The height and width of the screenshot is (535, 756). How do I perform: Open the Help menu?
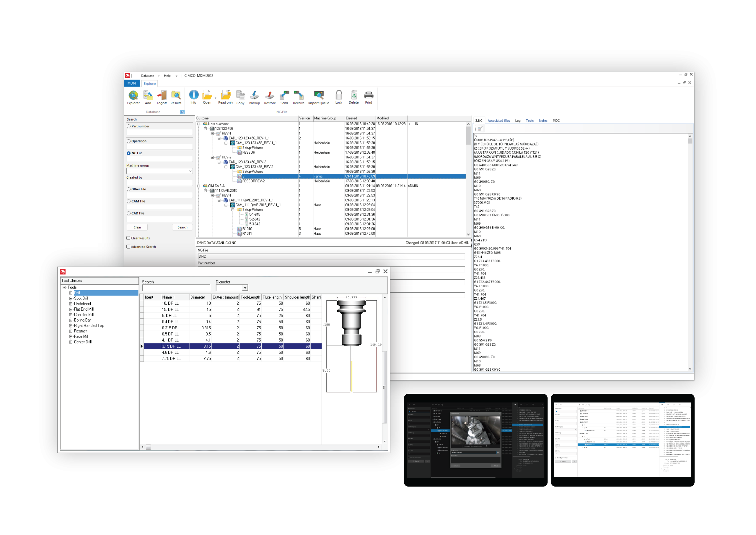[x=170, y=75]
